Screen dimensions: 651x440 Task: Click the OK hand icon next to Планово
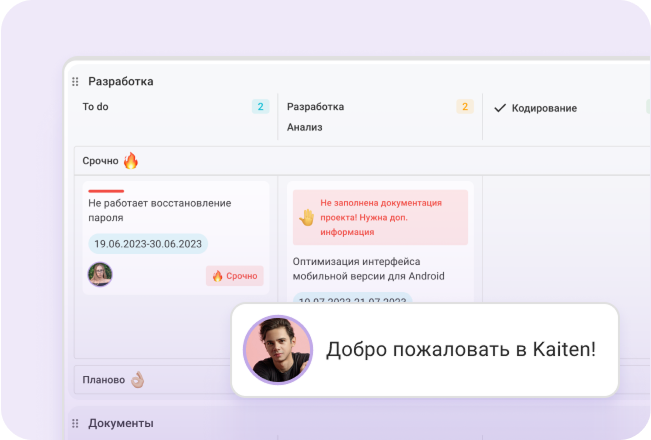click(x=138, y=380)
